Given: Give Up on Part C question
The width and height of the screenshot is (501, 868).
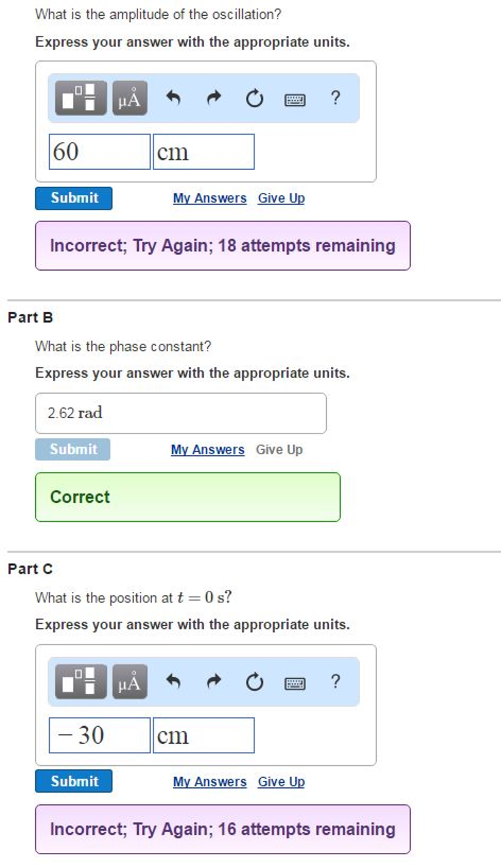Looking at the screenshot, I should (281, 781).
